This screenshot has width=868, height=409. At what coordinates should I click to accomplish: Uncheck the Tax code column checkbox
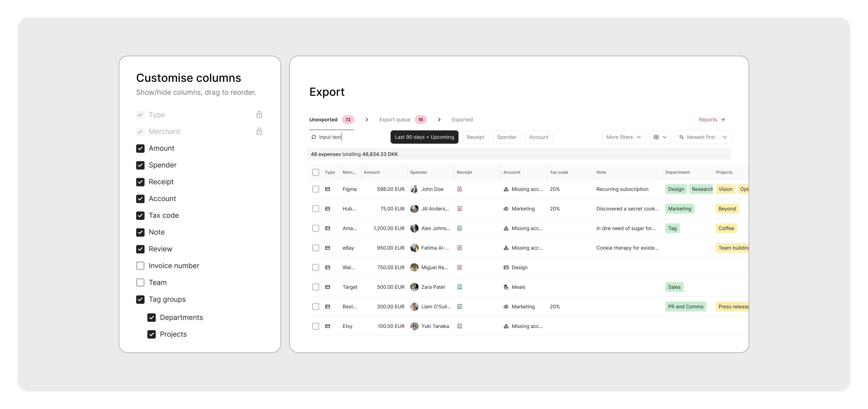(x=140, y=215)
